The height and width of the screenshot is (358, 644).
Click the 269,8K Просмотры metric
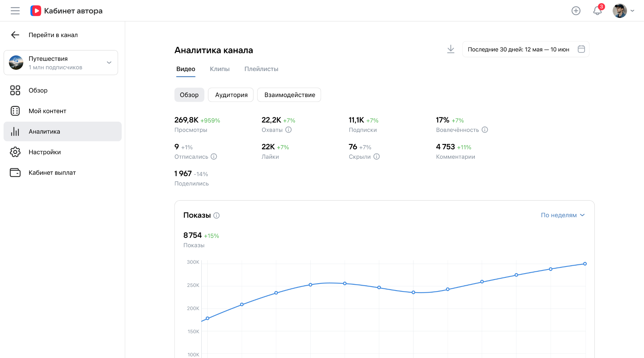(x=197, y=124)
